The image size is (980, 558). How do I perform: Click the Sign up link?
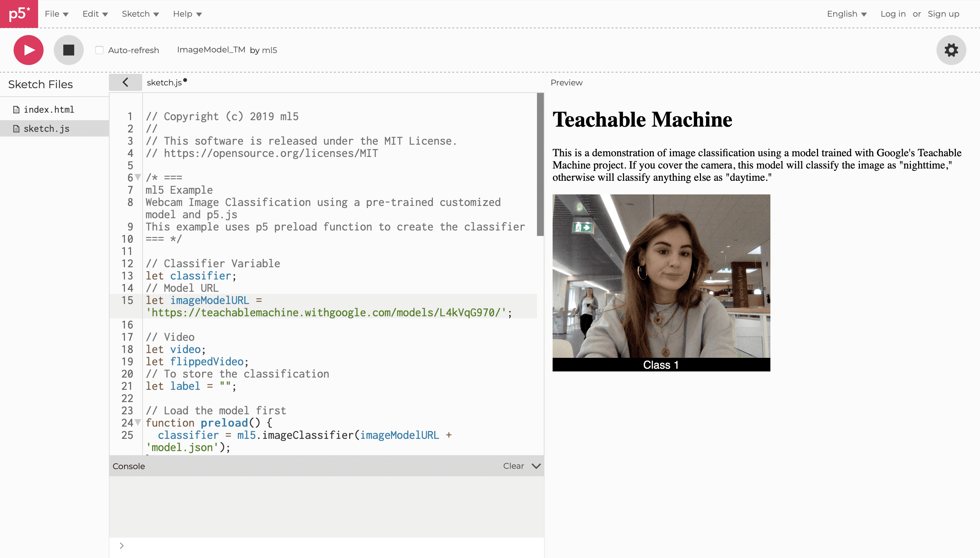click(x=943, y=14)
